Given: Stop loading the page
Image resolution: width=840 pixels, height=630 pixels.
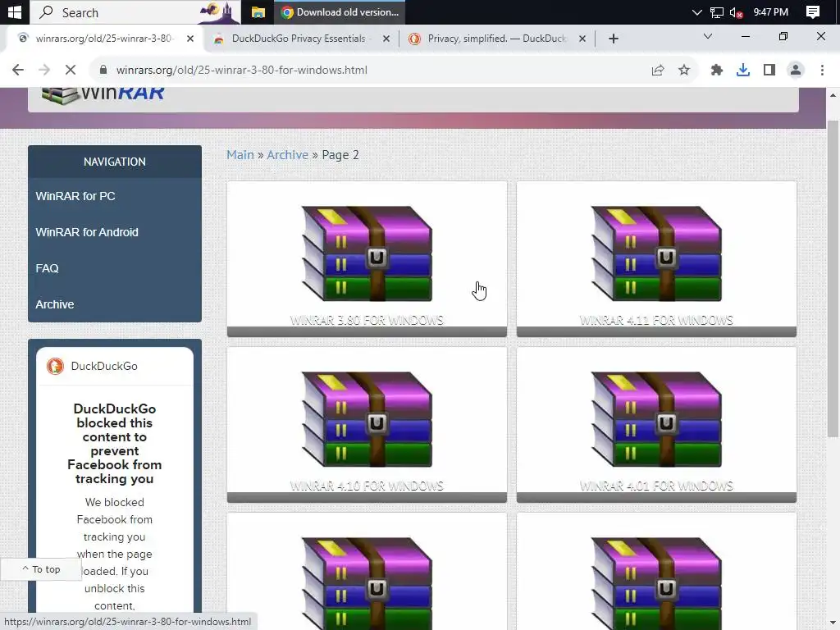Looking at the screenshot, I should coord(71,70).
